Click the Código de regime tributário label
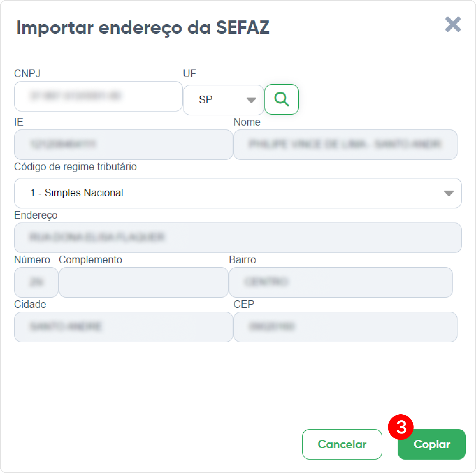The image size is (476, 473). click(x=76, y=167)
